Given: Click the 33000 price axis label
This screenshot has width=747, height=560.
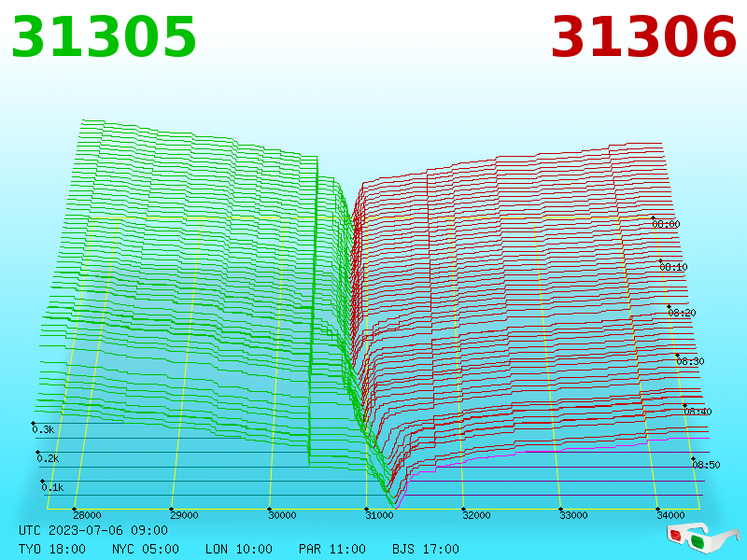Looking at the screenshot, I should 573,515.
